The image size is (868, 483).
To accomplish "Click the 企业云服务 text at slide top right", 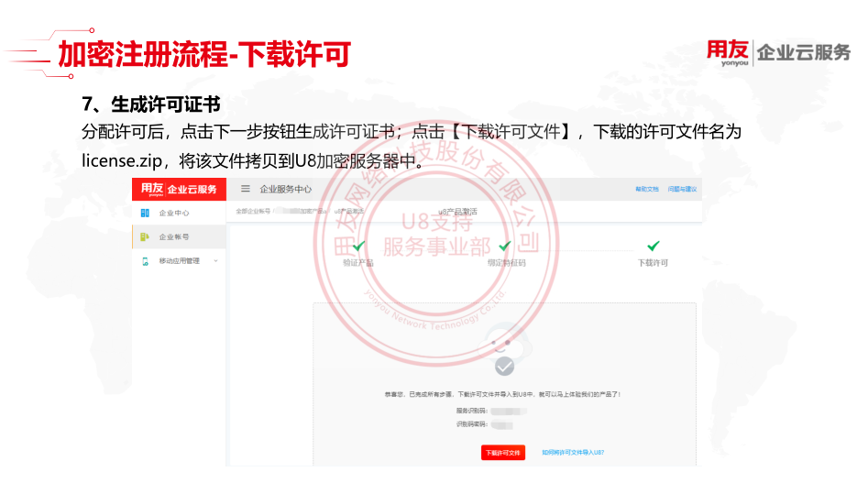I will click(804, 52).
